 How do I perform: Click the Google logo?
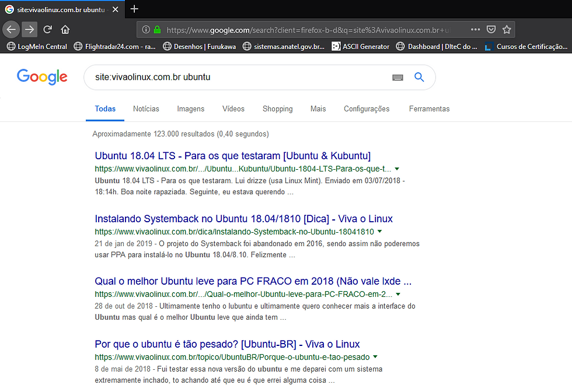[x=42, y=76]
